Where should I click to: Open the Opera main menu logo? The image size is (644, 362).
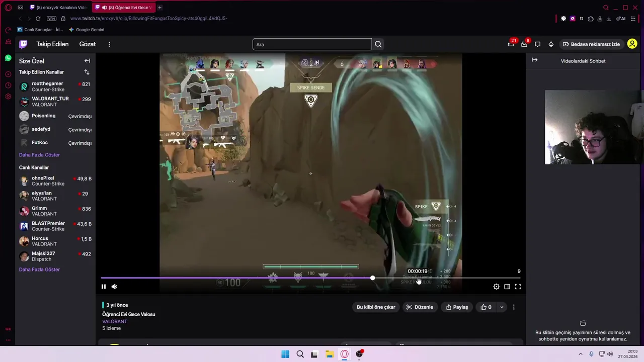(x=8, y=8)
